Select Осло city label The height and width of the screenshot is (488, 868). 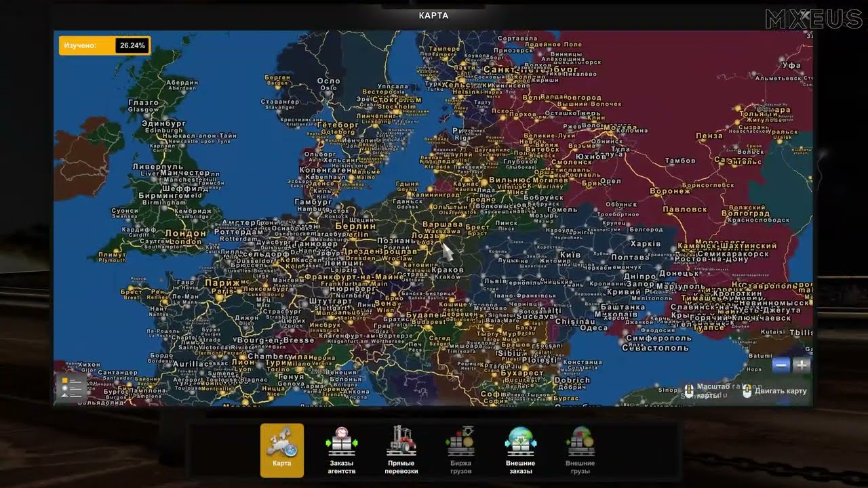pos(328,81)
